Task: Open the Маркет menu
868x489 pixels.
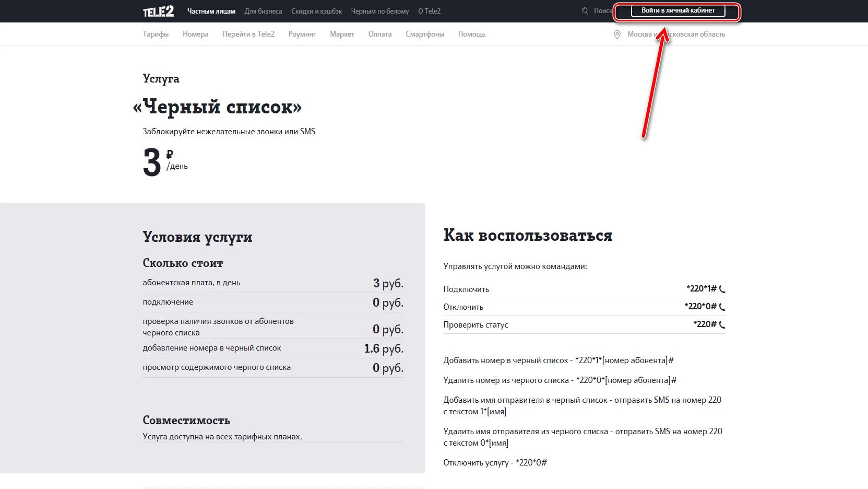Action: coord(342,34)
